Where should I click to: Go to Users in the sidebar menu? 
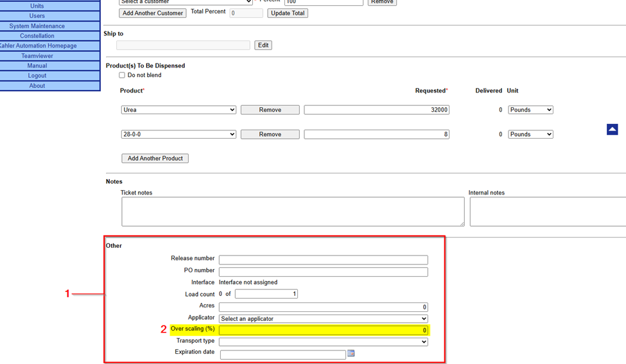[x=37, y=16]
